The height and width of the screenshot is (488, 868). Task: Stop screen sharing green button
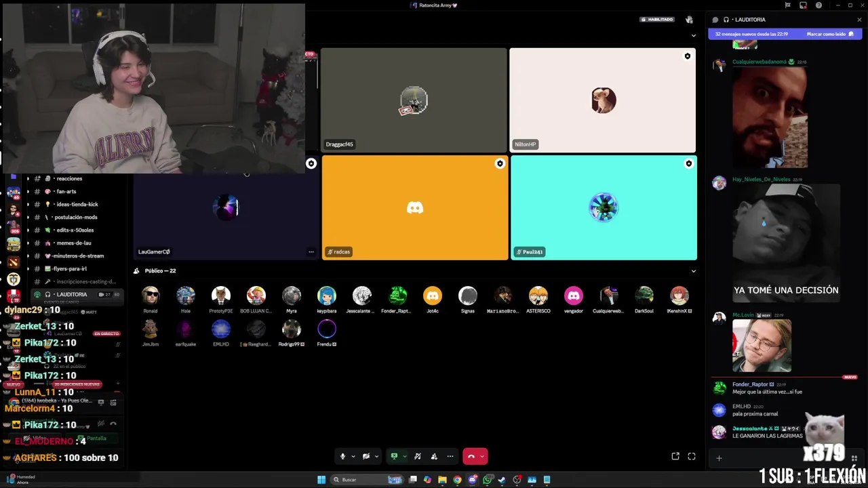coord(394,456)
